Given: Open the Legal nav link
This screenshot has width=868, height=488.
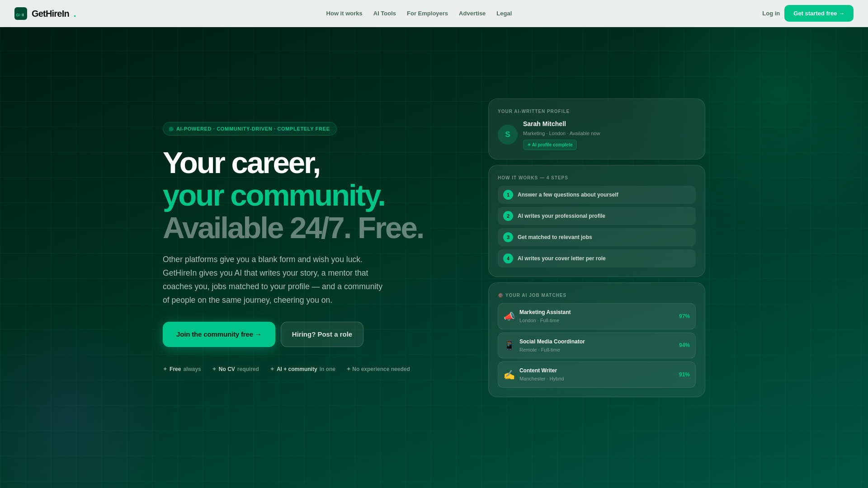Looking at the screenshot, I should [x=504, y=14].
